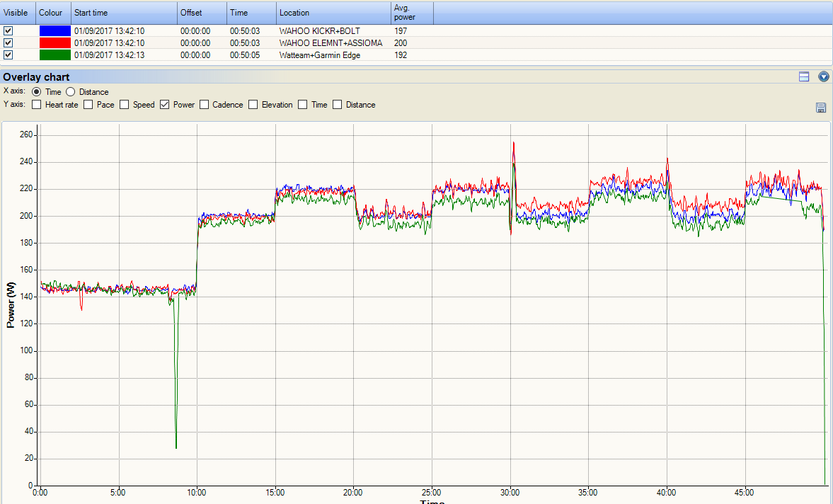Click the average power value 200
This screenshot has width=833, height=504.
point(401,43)
